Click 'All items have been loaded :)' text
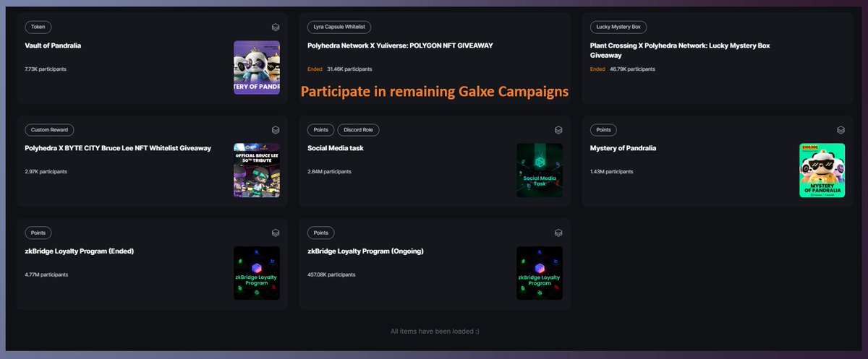This screenshot has height=359, width=868. (x=435, y=331)
